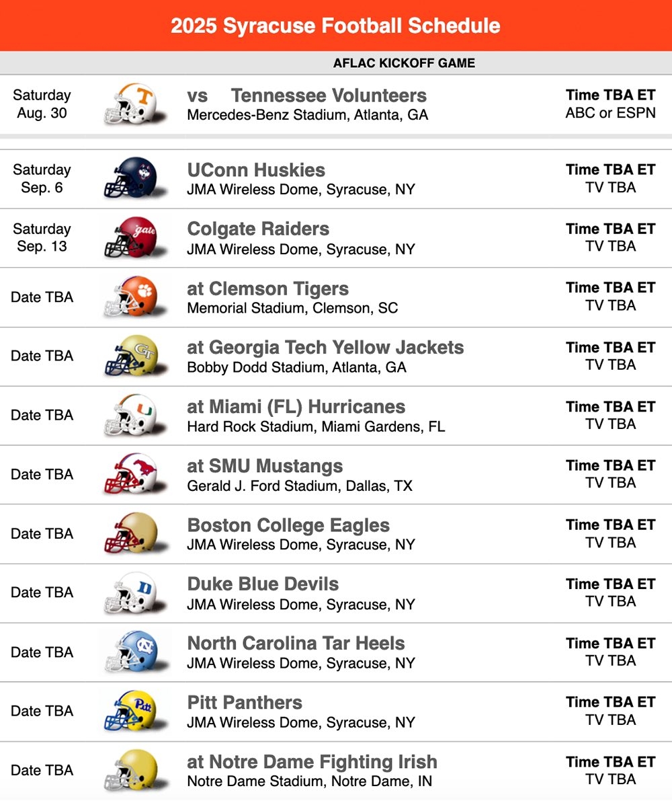The width and height of the screenshot is (672, 807).
Task: Click the Saturday Aug. 30 date cell
Action: [42, 104]
